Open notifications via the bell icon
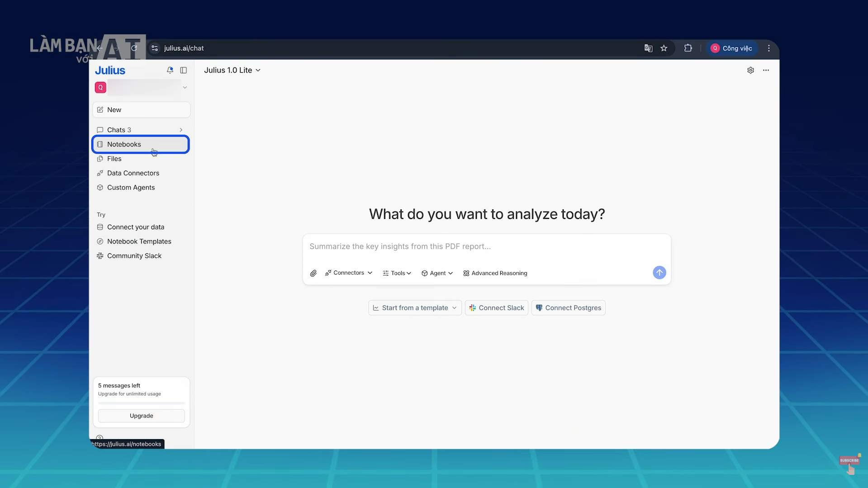Screen dimensions: 868x488 pos(170,70)
